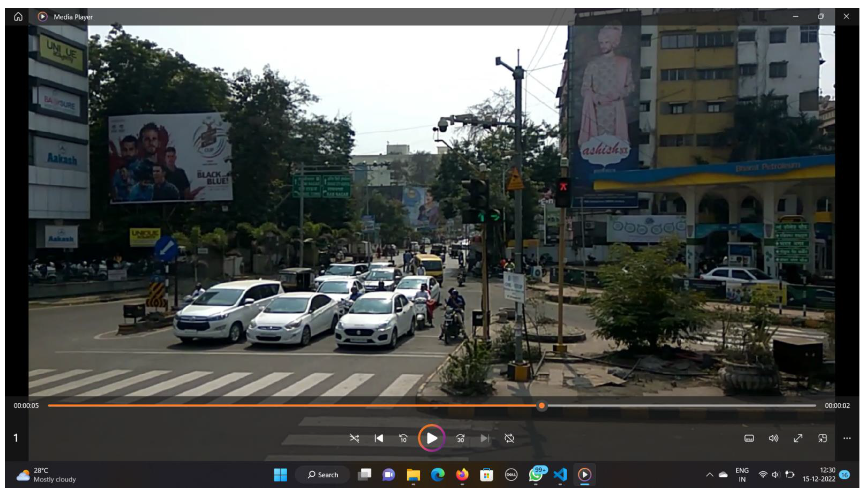Enter full screen mode

click(798, 438)
